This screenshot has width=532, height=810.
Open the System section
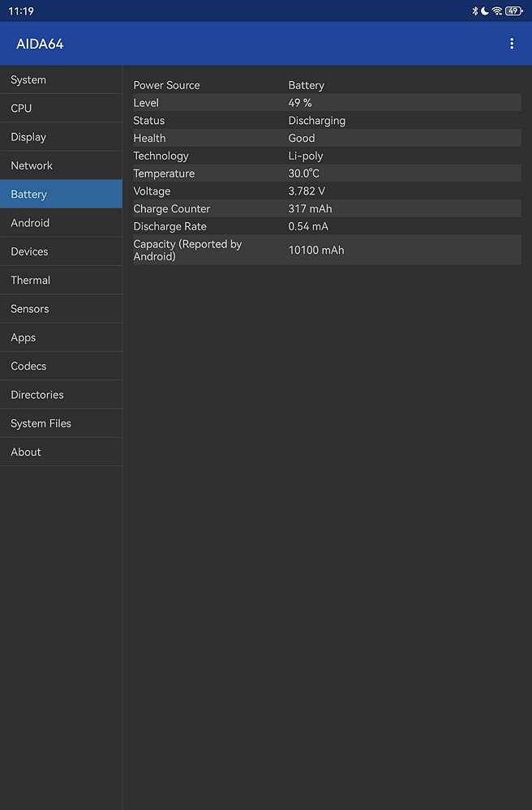point(61,79)
